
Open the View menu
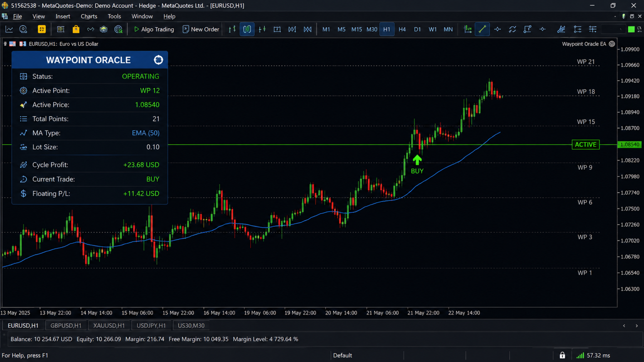coord(39,17)
